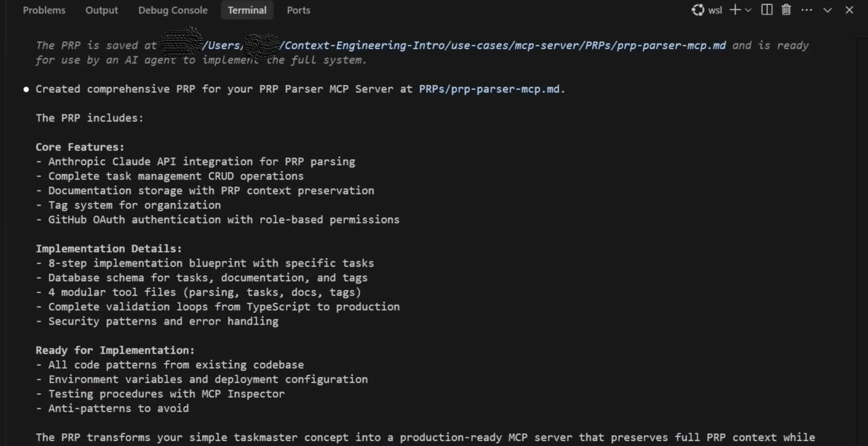Click the "Implementation Details:" heading
This screenshot has width=868, height=446.
pyautogui.click(x=109, y=249)
